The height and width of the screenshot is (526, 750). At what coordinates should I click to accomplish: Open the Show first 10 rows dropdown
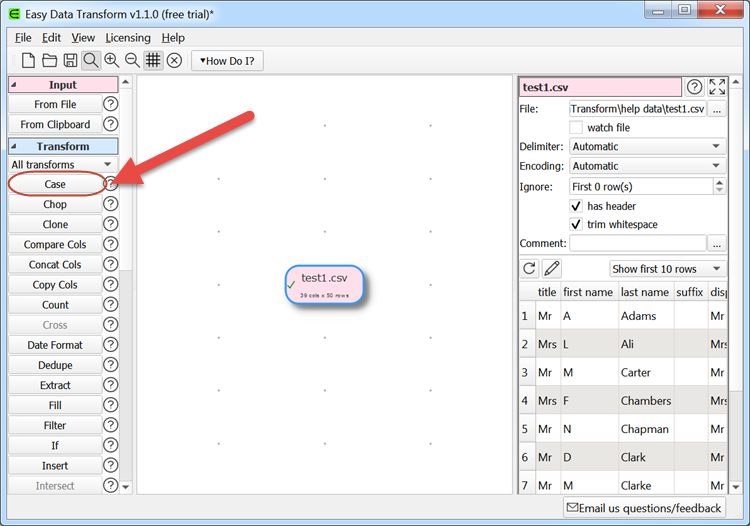point(668,269)
